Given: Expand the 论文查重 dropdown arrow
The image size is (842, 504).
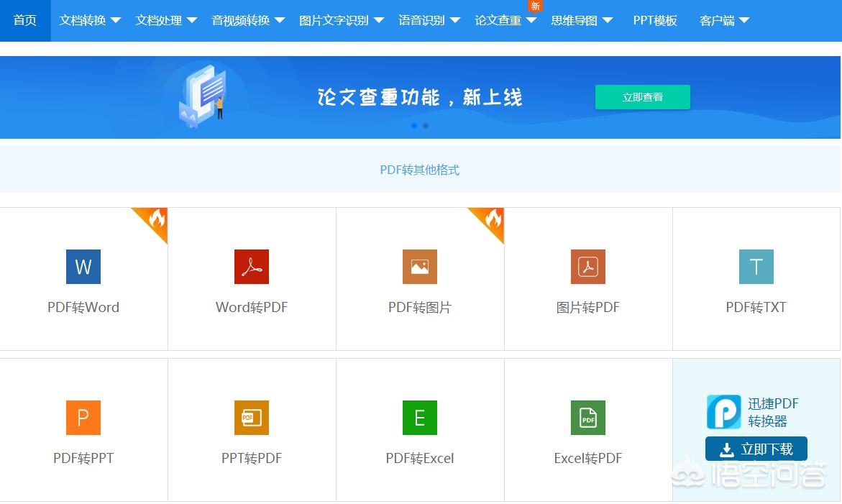Looking at the screenshot, I should pyautogui.click(x=531, y=20).
